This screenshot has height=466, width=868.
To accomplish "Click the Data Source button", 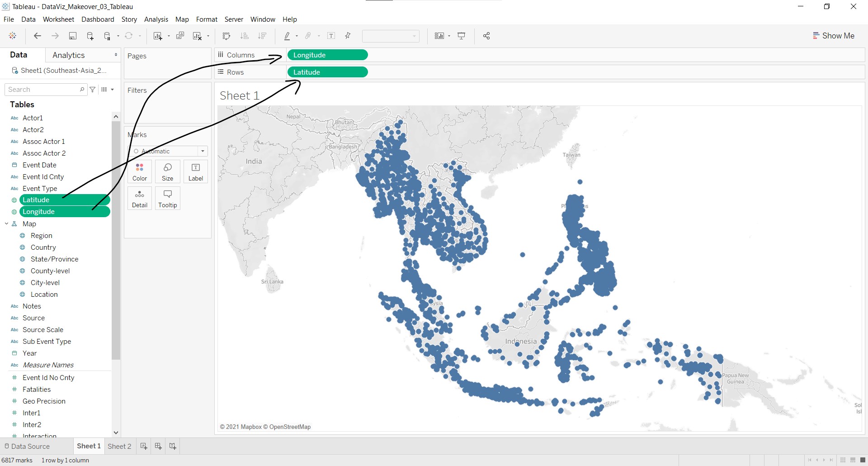I will point(27,447).
